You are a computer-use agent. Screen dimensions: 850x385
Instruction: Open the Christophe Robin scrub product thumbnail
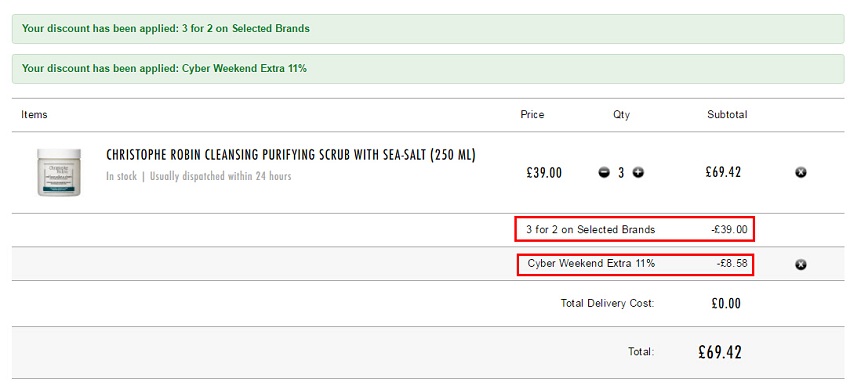point(59,172)
